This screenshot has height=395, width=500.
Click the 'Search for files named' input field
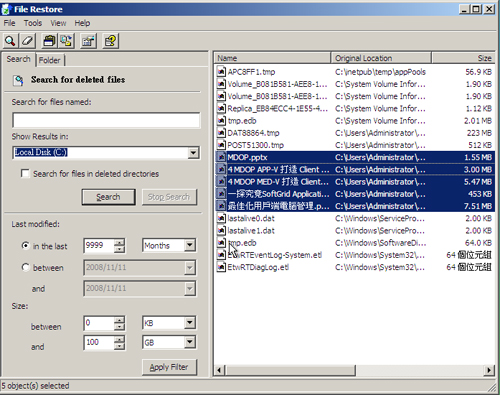(x=106, y=120)
